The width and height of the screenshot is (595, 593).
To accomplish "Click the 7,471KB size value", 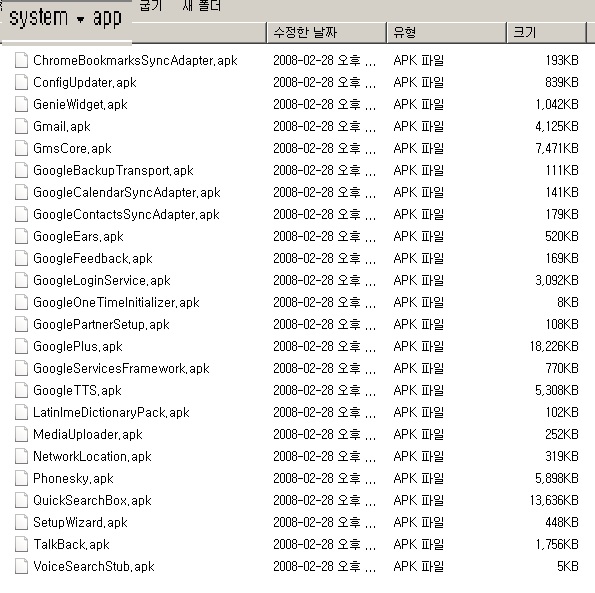I will click(557, 148).
